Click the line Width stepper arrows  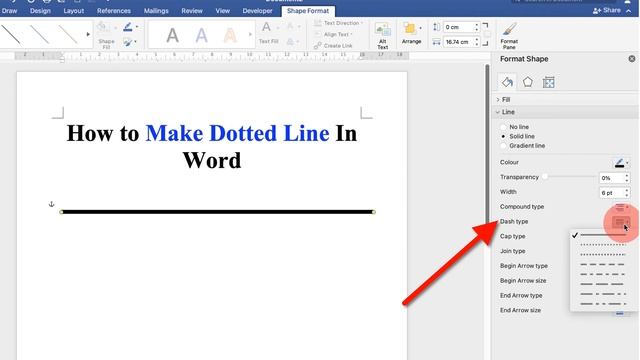coord(627,193)
